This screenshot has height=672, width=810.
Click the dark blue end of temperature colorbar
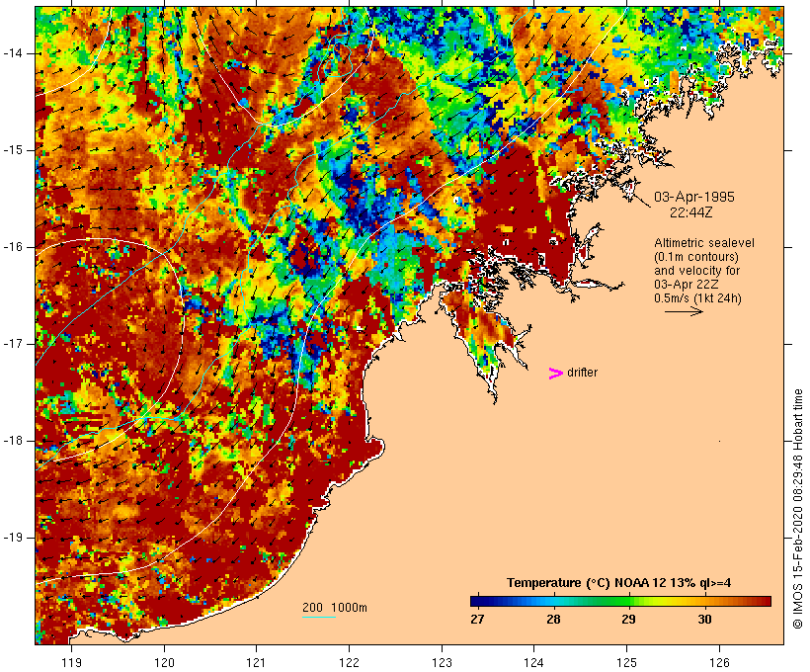tap(480, 601)
